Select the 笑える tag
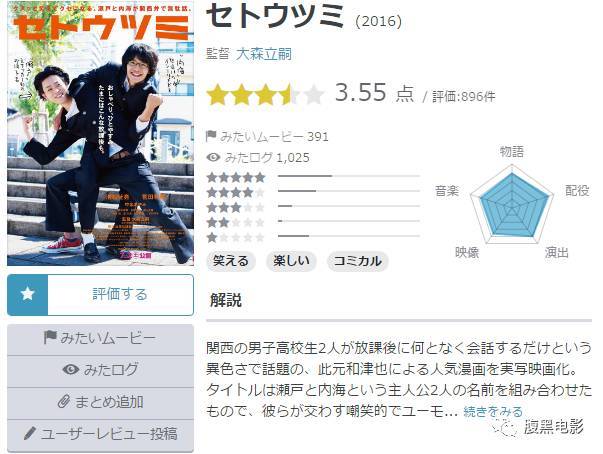The width and height of the screenshot is (603, 454). 230,261
